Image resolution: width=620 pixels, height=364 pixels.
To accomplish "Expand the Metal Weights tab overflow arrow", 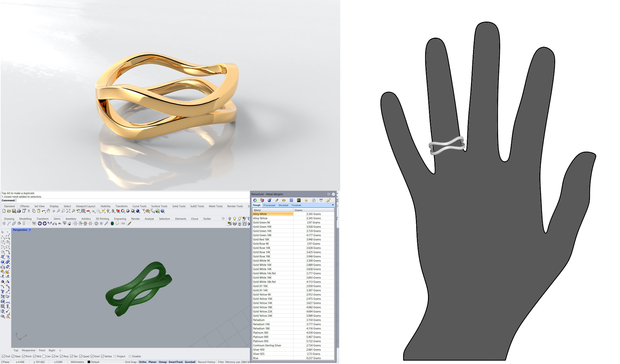I will tap(333, 205).
